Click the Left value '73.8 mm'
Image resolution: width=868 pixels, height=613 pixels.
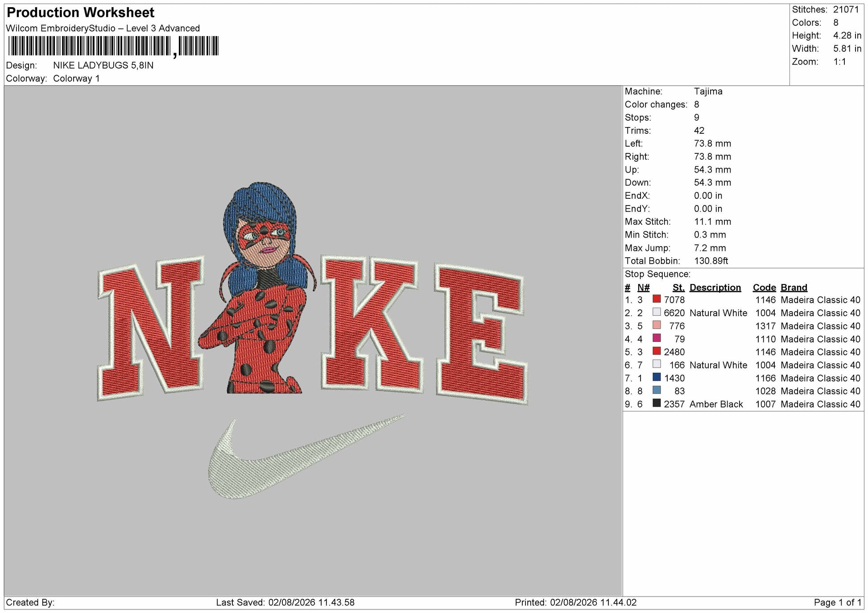point(713,144)
